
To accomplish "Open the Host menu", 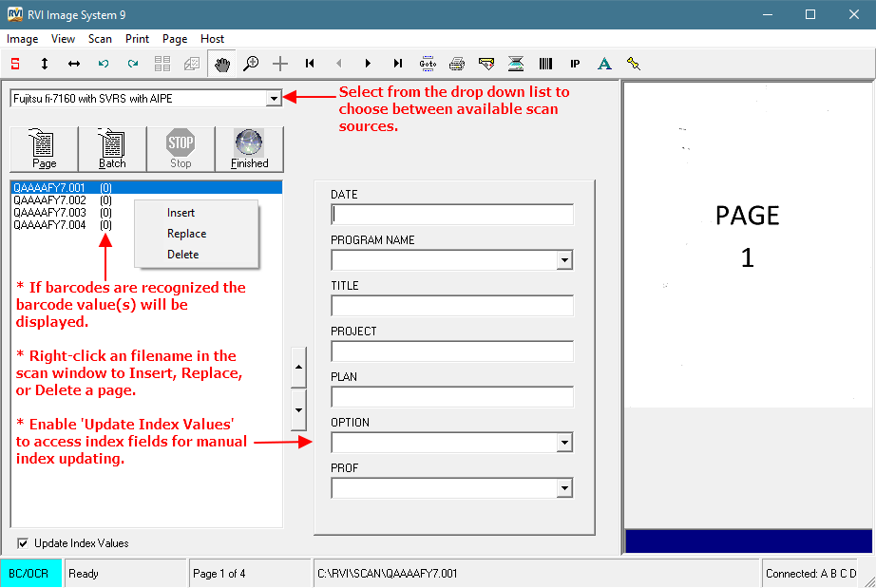I will (212, 39).
